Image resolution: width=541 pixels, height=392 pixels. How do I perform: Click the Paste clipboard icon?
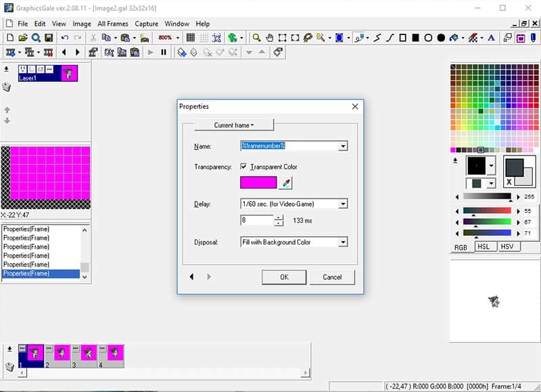coord(125,38)
